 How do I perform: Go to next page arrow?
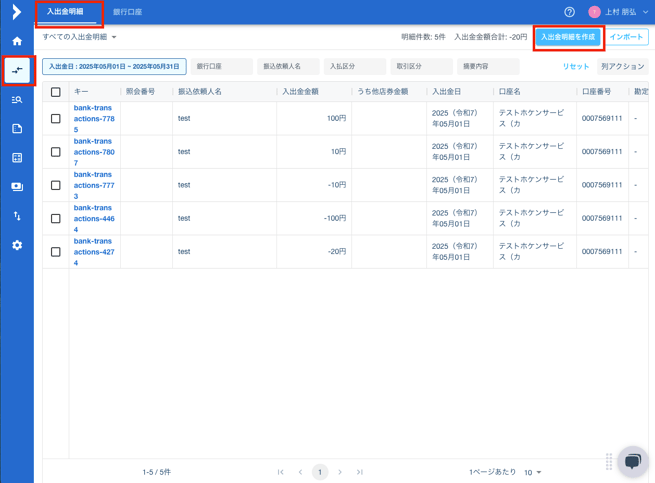tap(340, 472)
